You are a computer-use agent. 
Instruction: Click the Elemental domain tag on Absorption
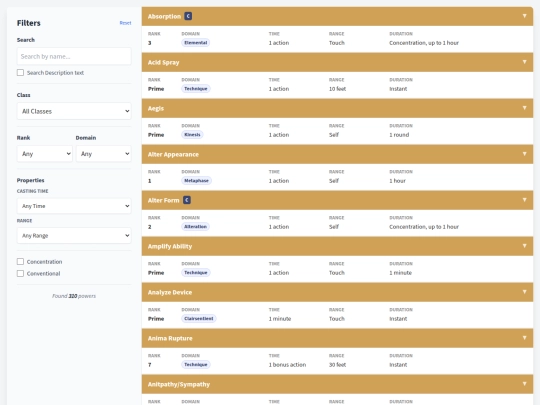[x=196, y=43]
